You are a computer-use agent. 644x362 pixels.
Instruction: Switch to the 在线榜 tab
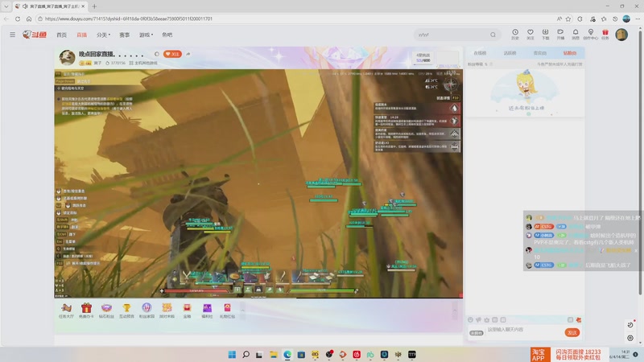[480, 53]
